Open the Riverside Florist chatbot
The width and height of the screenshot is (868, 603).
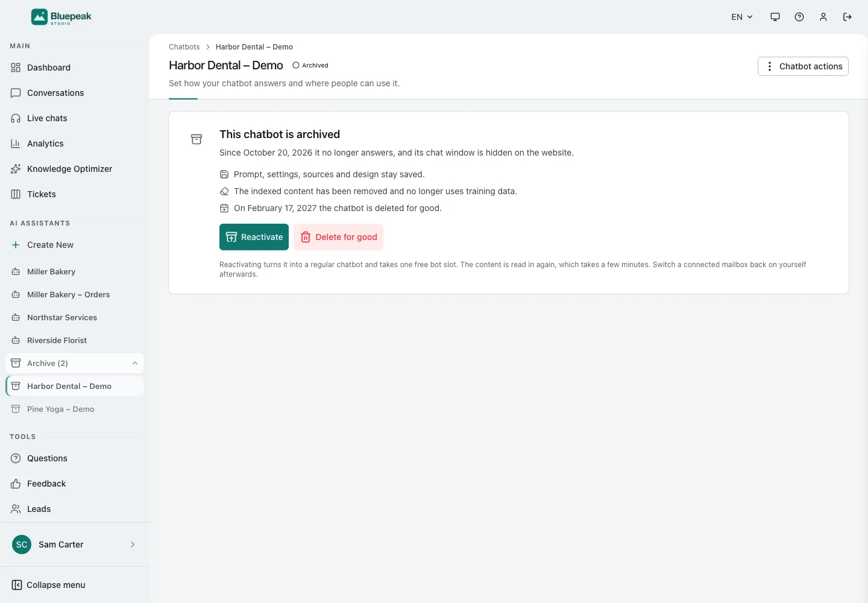coord(75,340)
